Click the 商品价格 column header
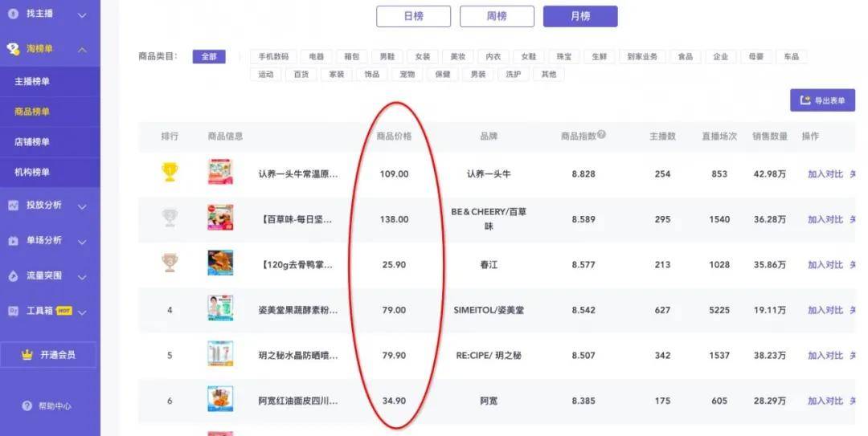 tap(394, 137)
